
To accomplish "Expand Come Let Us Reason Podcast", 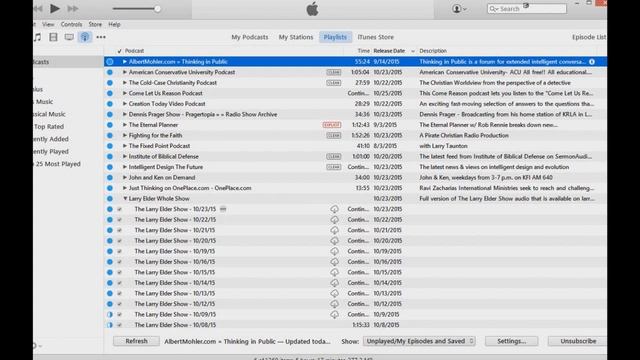I will [125, 93].
